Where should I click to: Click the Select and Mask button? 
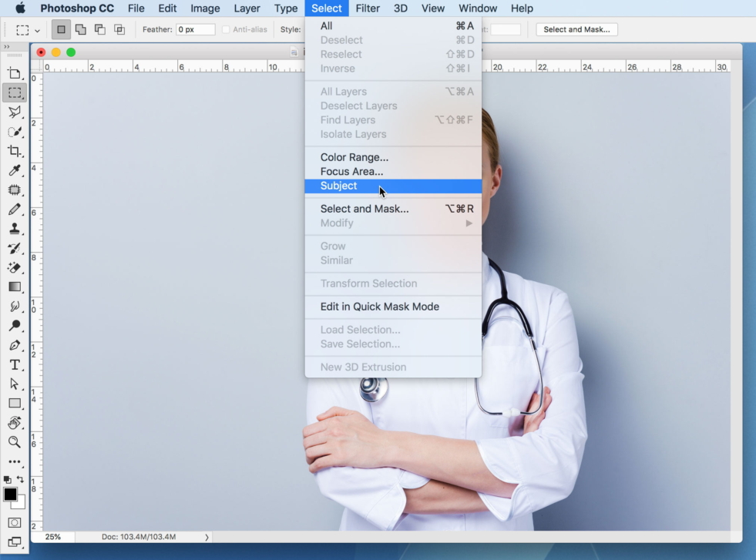(576, 29)
